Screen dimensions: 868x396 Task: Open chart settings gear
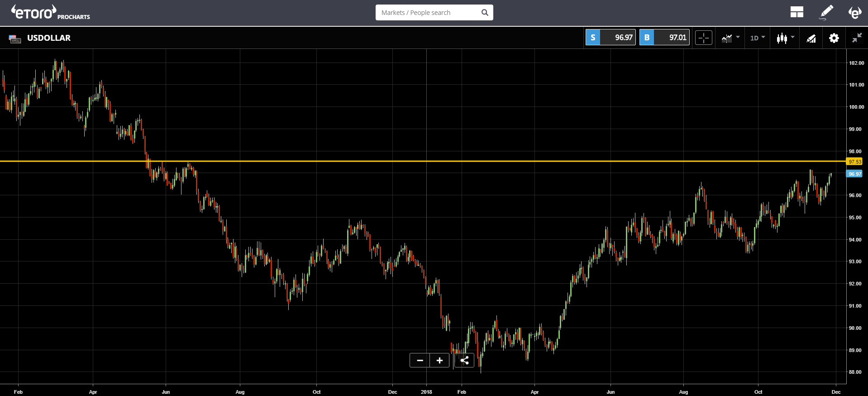(x=834, y=38)
